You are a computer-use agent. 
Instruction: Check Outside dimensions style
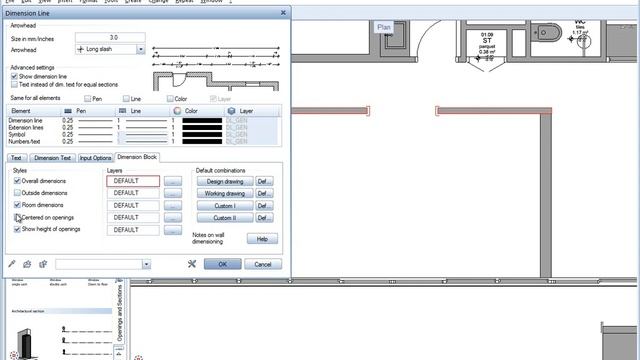coord(17,193)
